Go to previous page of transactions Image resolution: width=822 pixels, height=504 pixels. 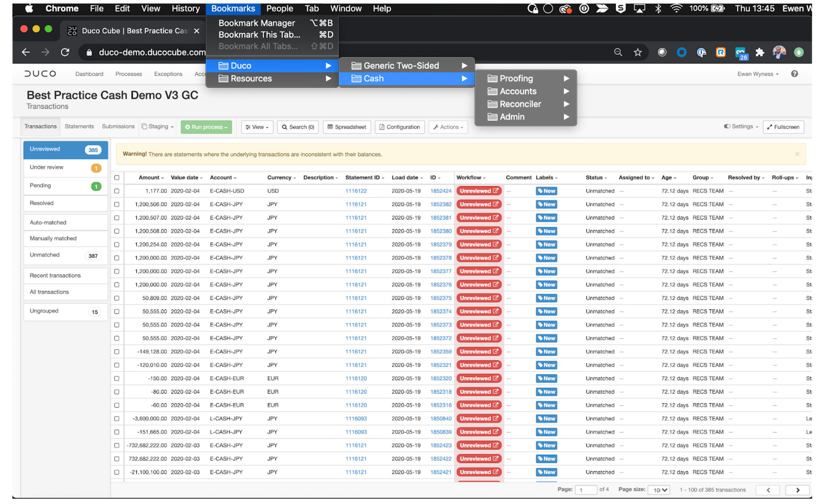[x=768, y=490]
